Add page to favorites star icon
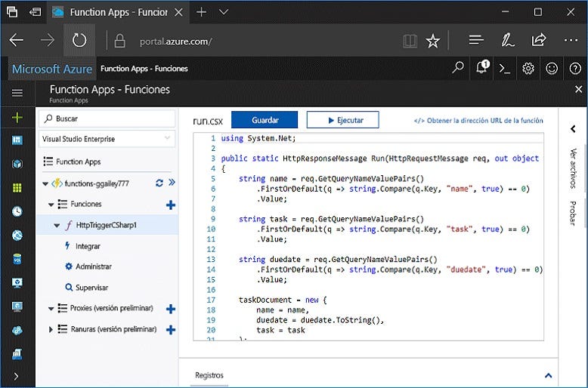 coord(433,41)
